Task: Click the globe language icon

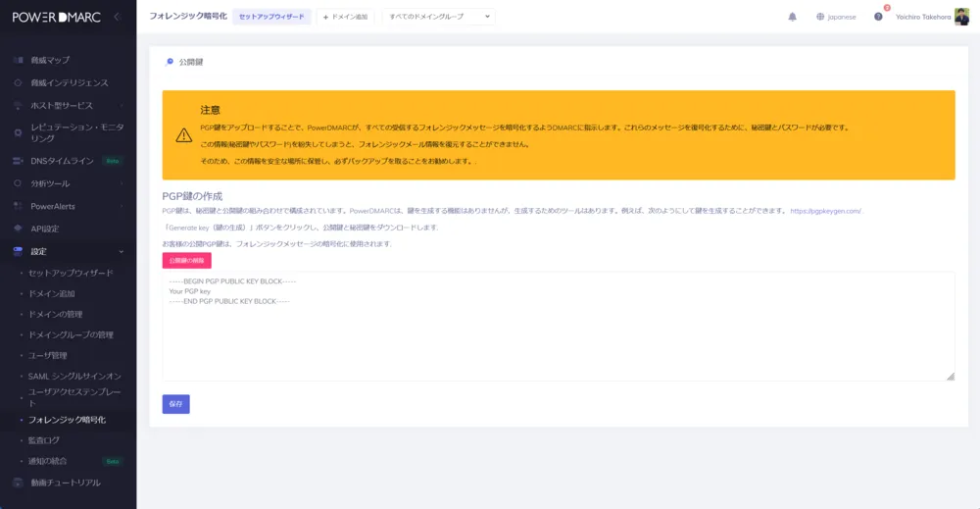Action: [x=820, y=17]
